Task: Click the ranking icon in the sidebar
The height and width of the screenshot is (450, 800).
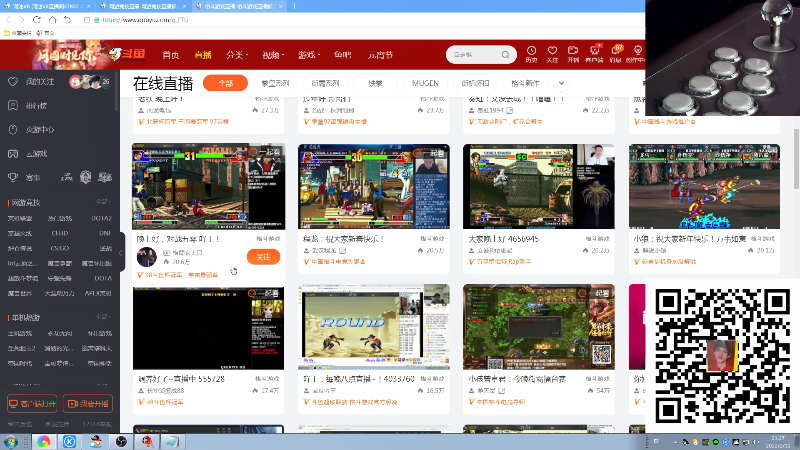Action: click(13, 106)
